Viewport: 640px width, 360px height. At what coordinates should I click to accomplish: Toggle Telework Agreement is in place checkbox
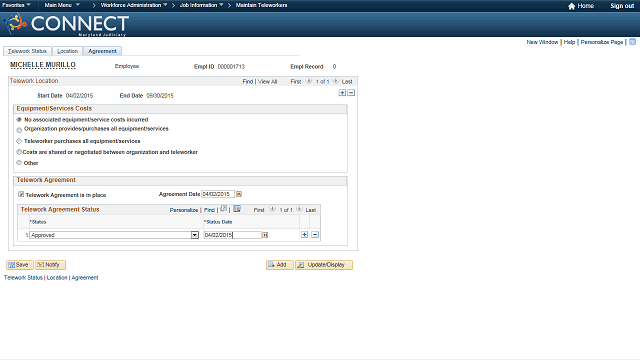tap(21, 194)
